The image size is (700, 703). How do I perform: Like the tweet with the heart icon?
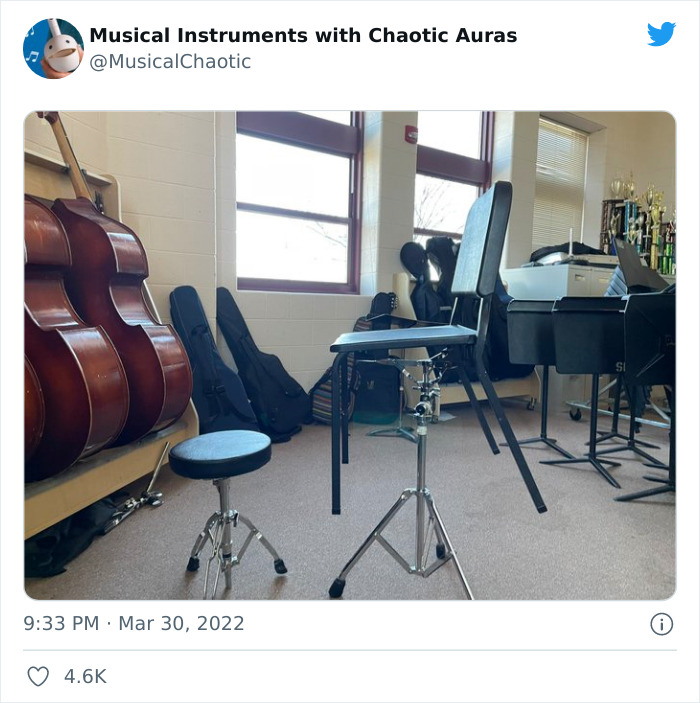(38, 676)
